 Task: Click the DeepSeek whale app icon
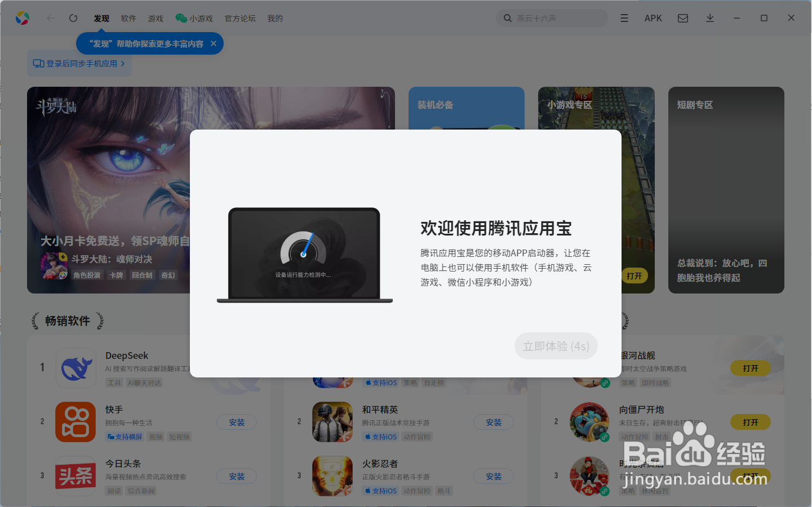coord(76,368)
